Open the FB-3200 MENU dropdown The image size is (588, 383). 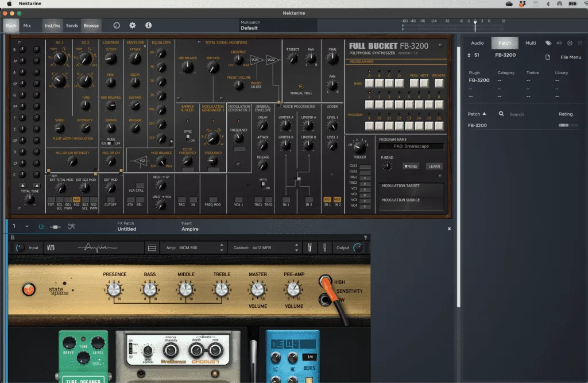411,166
